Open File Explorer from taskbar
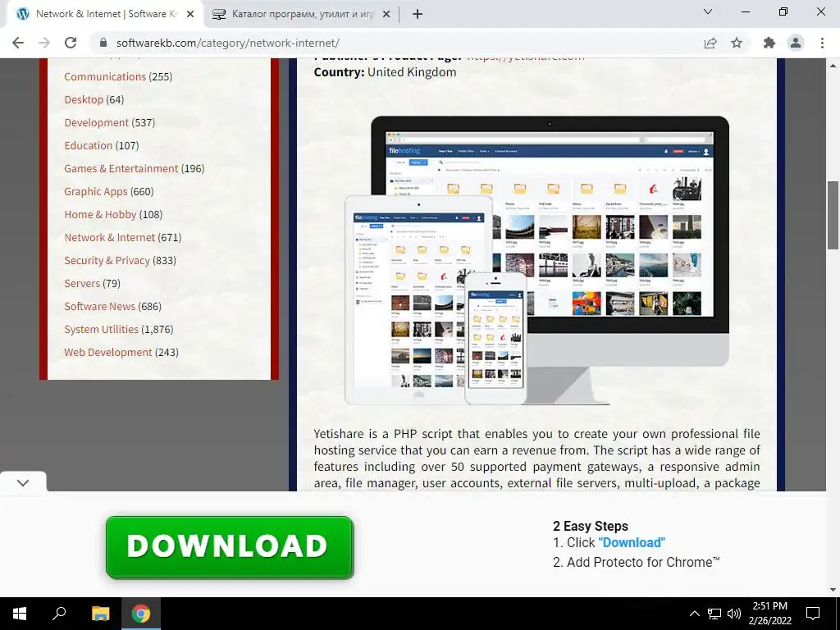The width and height of the screenshot is (840, 630). pyautogui.click(x=101, y=614)
